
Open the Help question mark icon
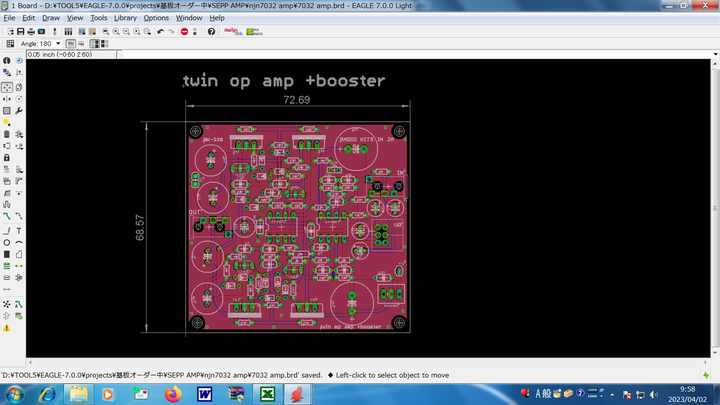pyautogui.click(x=211, y=32)
